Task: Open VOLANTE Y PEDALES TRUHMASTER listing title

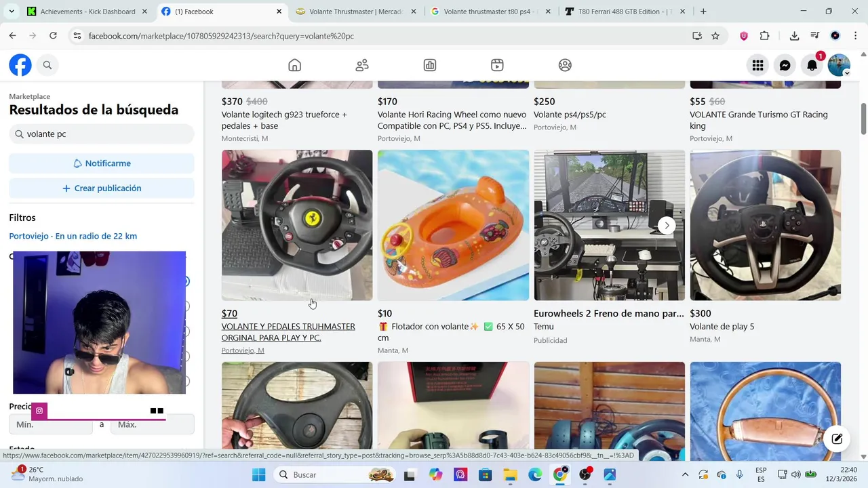Action: coord(288,332)
